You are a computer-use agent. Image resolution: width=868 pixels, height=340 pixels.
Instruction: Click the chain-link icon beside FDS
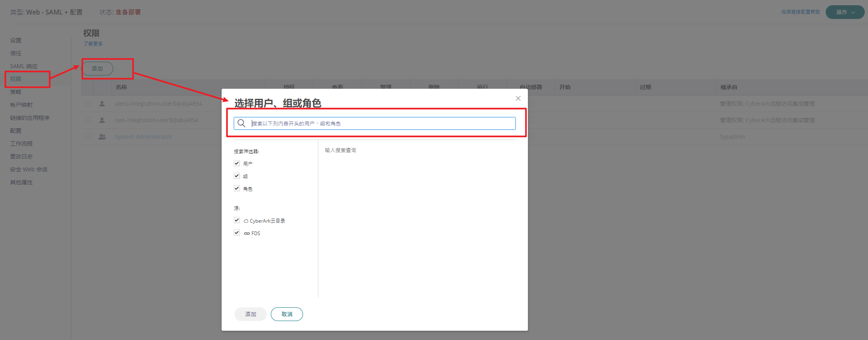pyautogui.click(x=247, y=234)
